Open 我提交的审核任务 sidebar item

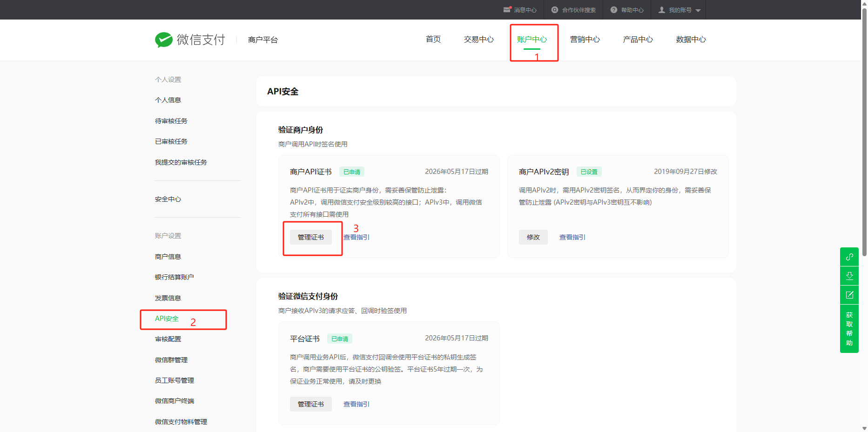click(181, 162)
